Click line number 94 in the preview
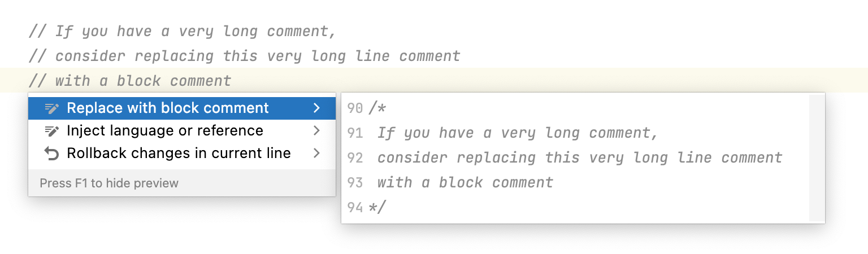Image resolution: width=868 pixels, height=254 pixels. click(x=355, y=208)
